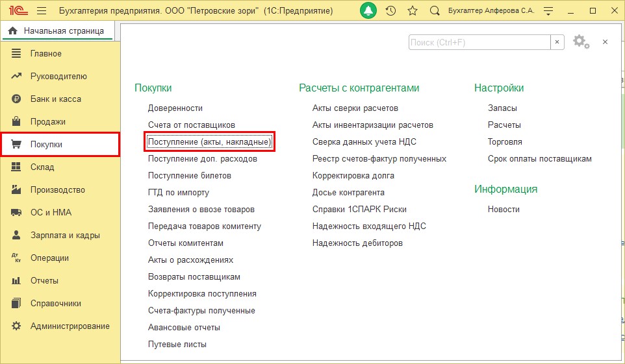The image size is (625, 364).
Task: Open Корректировка долга
Action: (x=353, y=175)
